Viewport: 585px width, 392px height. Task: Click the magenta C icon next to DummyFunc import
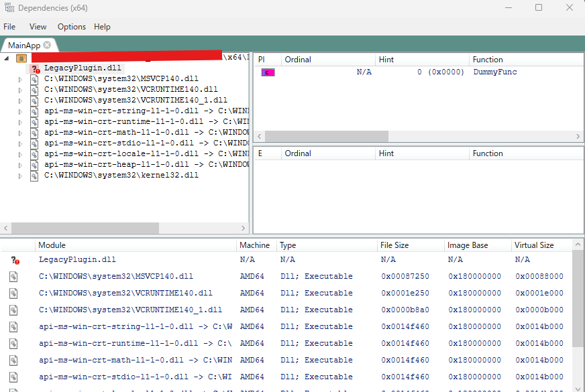[x=267, y=72]
